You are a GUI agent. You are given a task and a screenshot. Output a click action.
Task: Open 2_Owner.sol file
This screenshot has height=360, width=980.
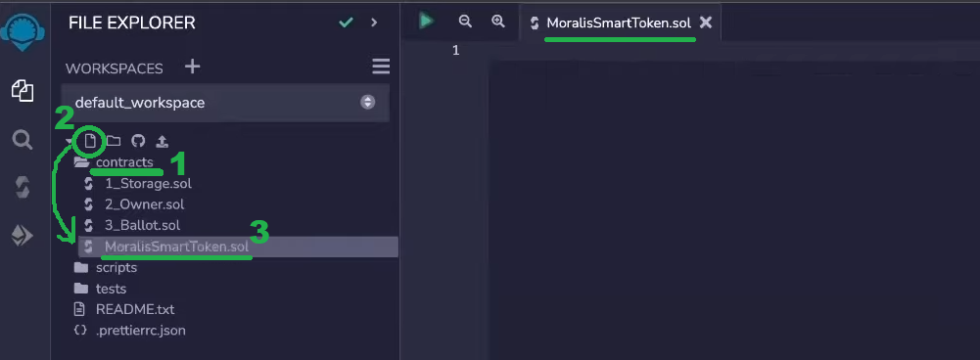click(x=144, y=204)
